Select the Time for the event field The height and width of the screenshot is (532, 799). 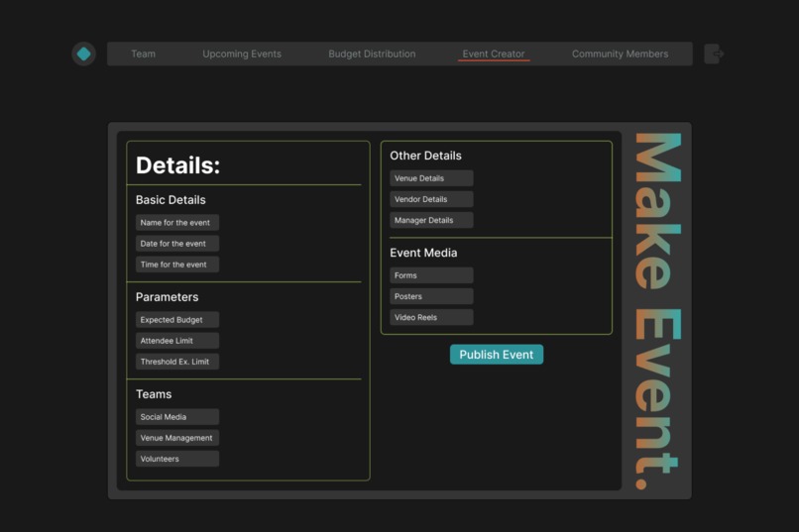[x=177, y=265]
